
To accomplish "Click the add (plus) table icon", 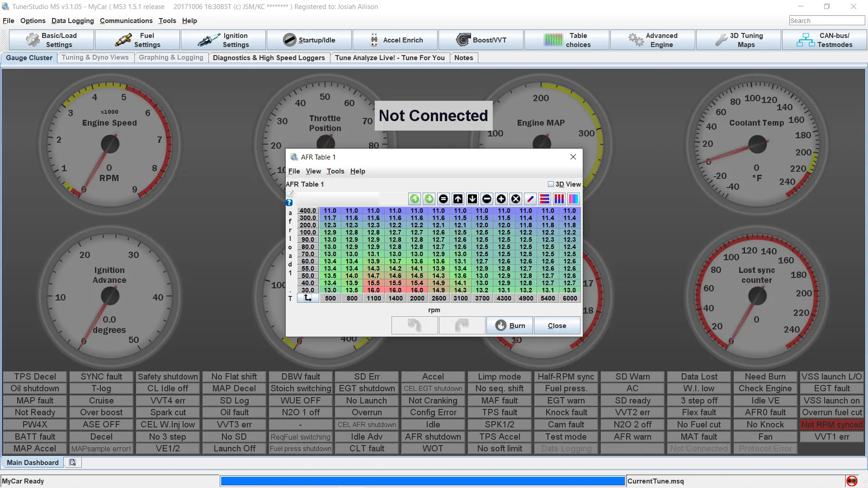I will [x=501, y=199].
